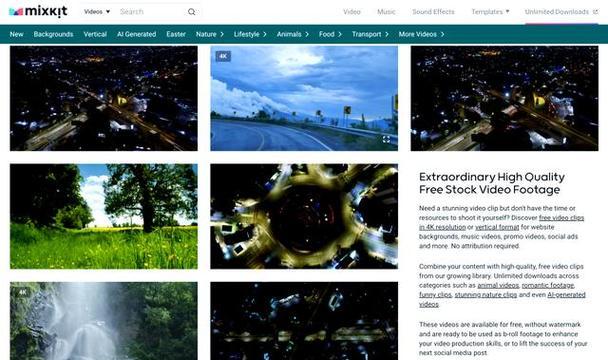The height and width of the screenshot is (360, 608).
Task: Expand the Food category chevron
Action: tap(340, 34)
